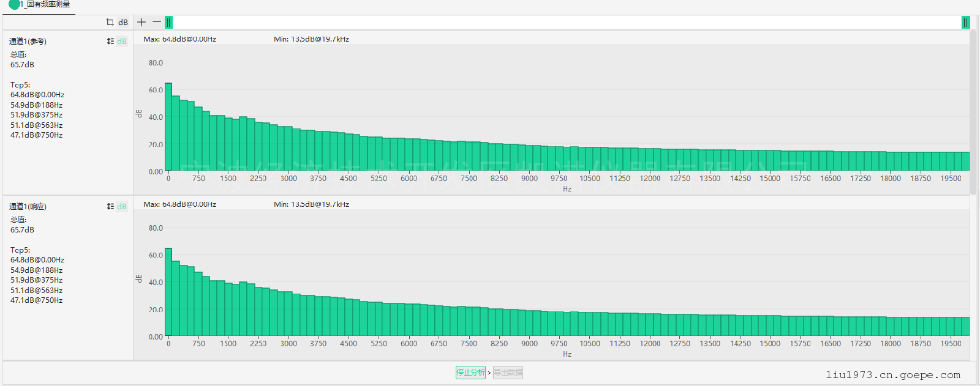Click the plus zoom-in icon
This screenshot has width=980, height=386.
point(141,23)
